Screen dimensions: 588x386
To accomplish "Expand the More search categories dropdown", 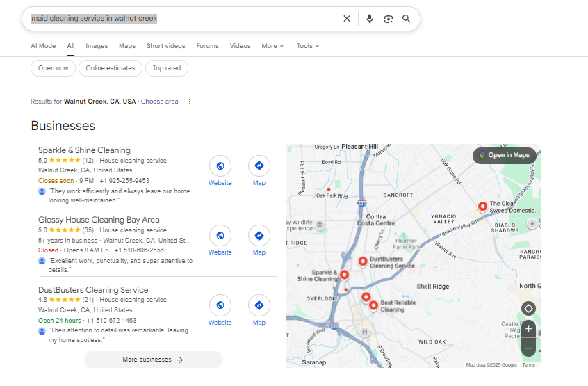I will click(x=272, y=46).
